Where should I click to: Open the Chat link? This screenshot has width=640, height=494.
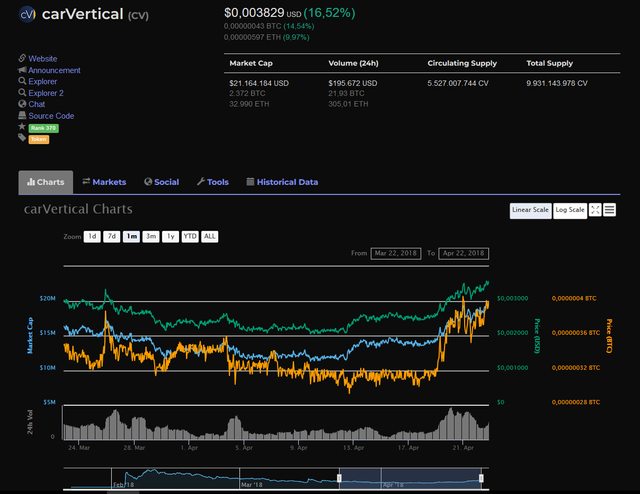(x=36, y=104)
